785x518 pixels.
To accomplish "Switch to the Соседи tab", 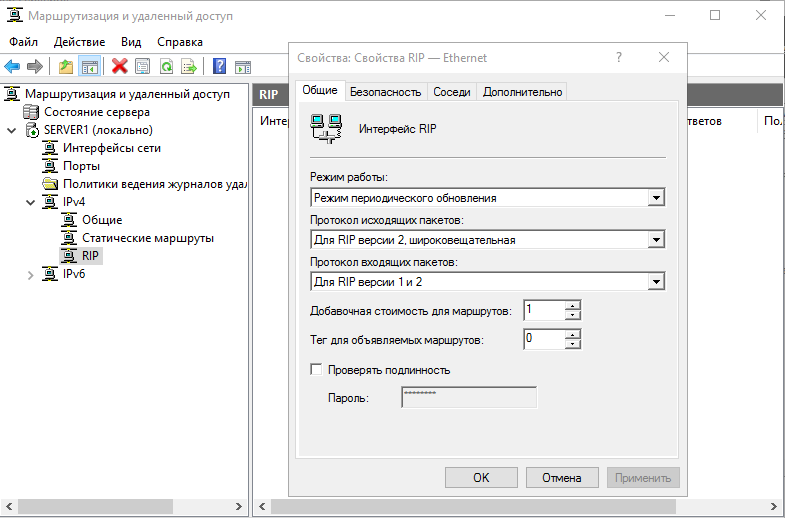I will 451,92.
